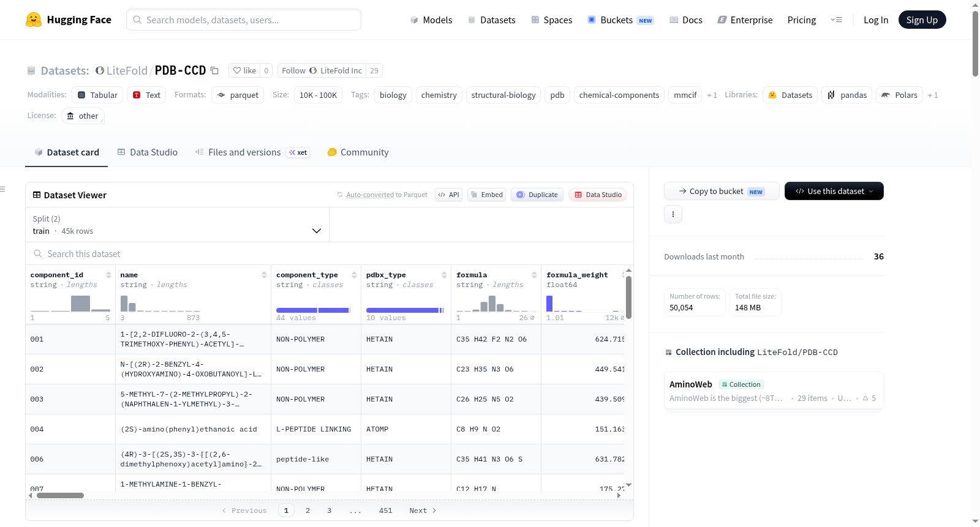This screenshot has height=527, width=980.
Task: Click the 10K - 100K size tag
Action: pyautogui.click(x=318, y=95)
